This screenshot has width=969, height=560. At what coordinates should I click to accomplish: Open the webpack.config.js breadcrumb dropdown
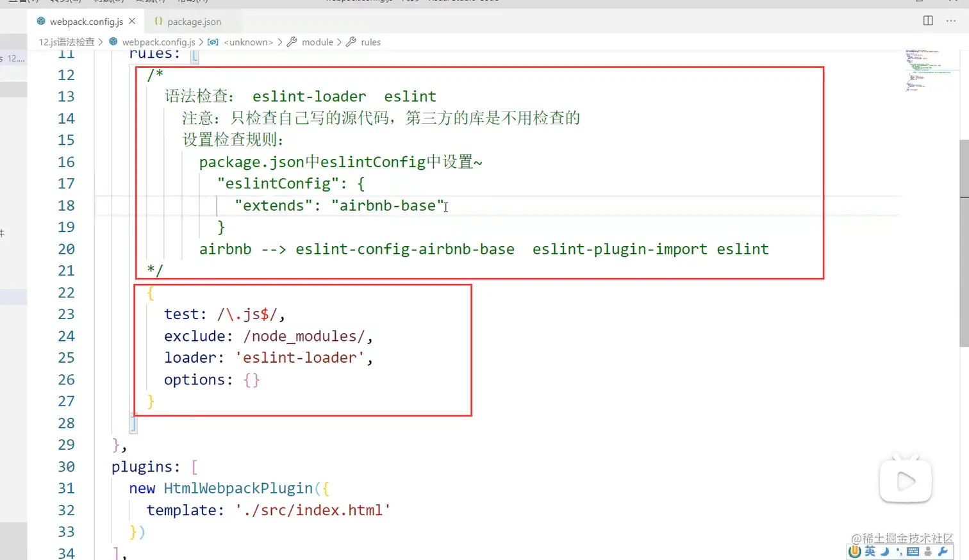[153, 42]
